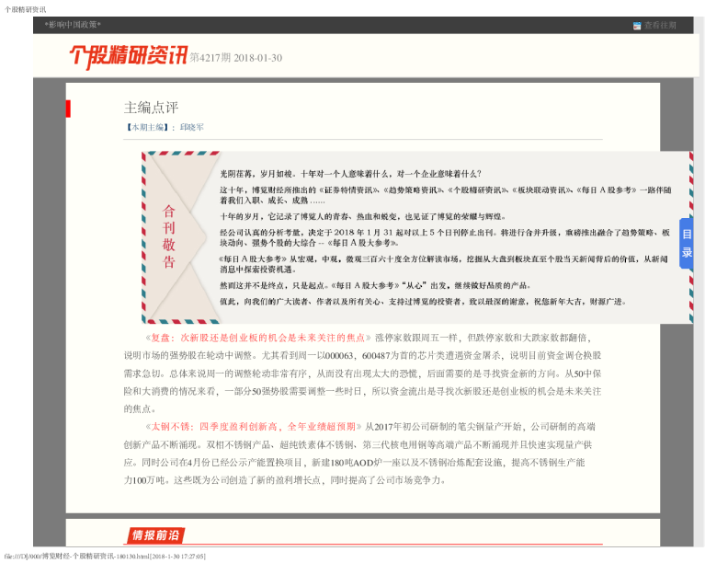This screenshot has width=728, height=563.
Task: Open the 查看往期 past issues link
Action: coord(660,26)
